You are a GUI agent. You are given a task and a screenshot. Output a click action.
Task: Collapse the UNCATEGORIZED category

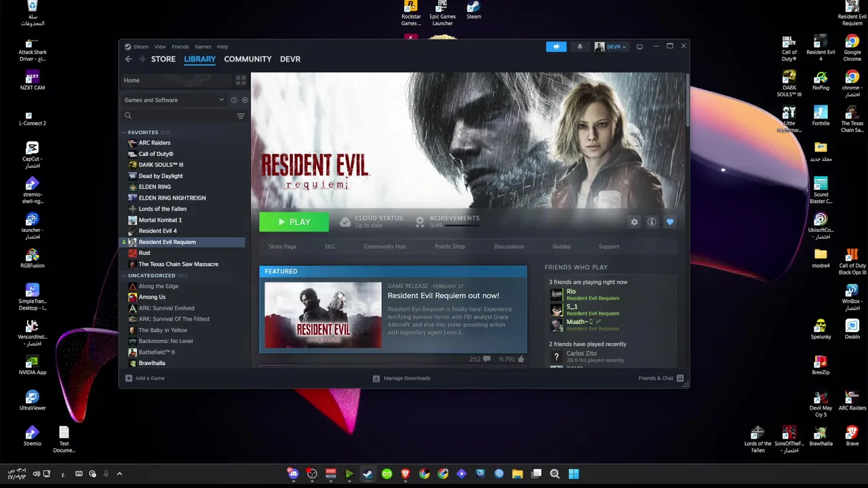point(125,276)
